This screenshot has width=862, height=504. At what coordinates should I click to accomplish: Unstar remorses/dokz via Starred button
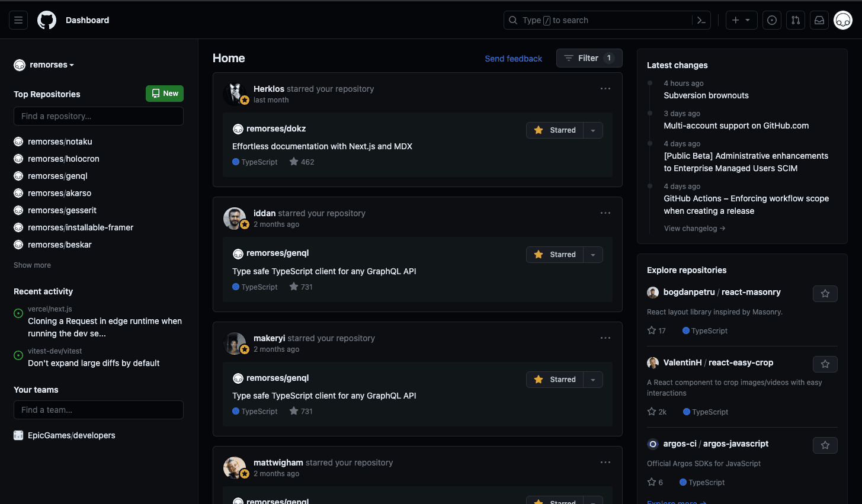pos(555,130)
